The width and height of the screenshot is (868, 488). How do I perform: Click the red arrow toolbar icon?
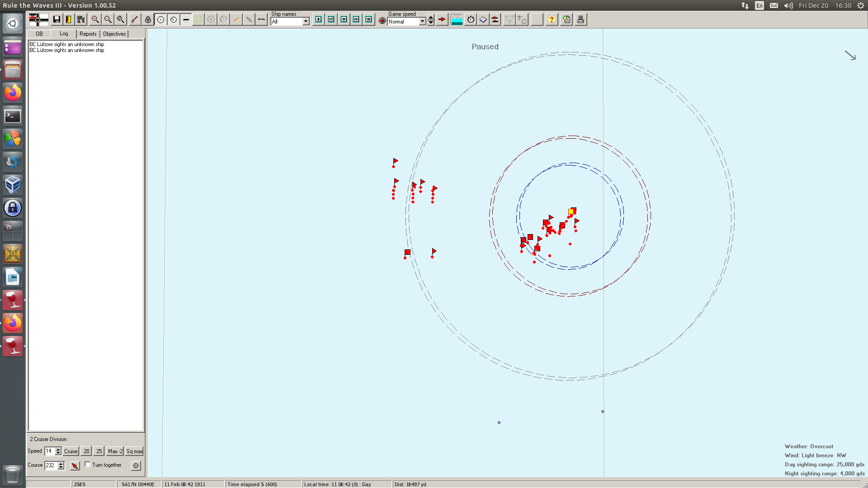point(442,19)
